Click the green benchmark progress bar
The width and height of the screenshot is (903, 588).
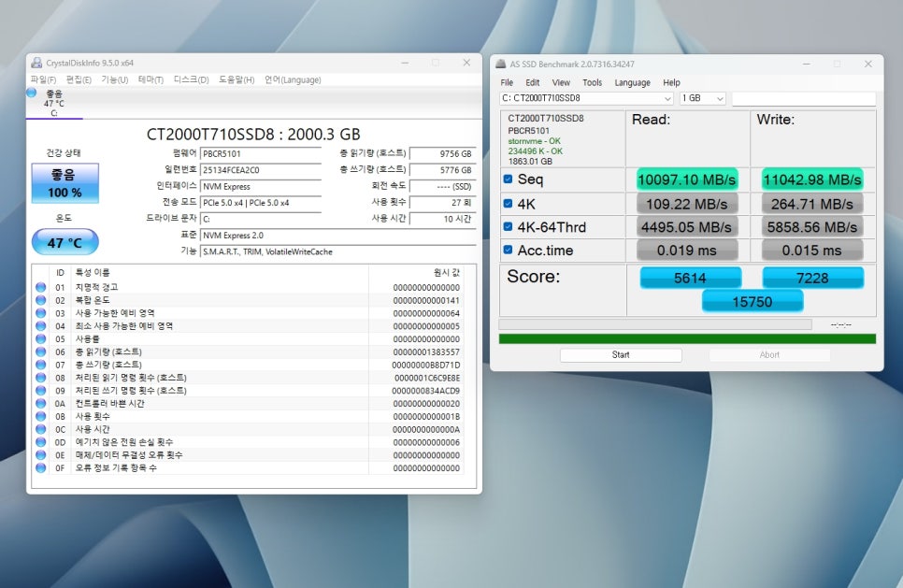(x=687, y=338)
